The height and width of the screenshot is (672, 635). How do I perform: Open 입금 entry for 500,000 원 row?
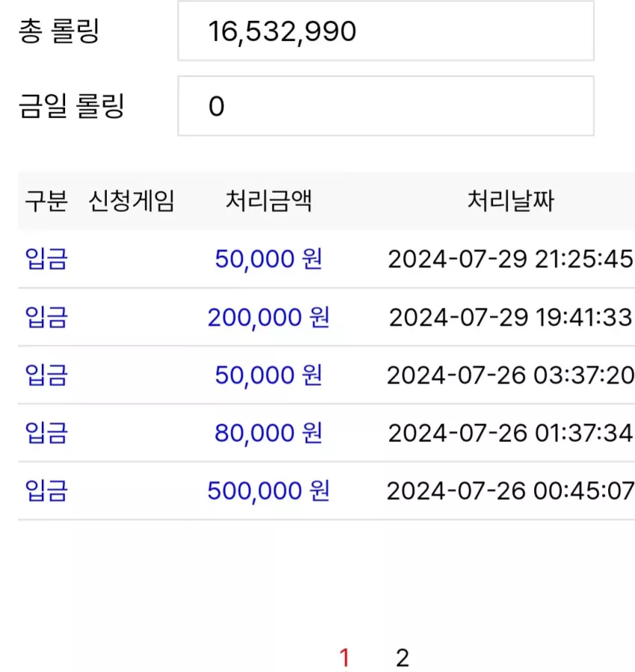[x=46, y=491]
